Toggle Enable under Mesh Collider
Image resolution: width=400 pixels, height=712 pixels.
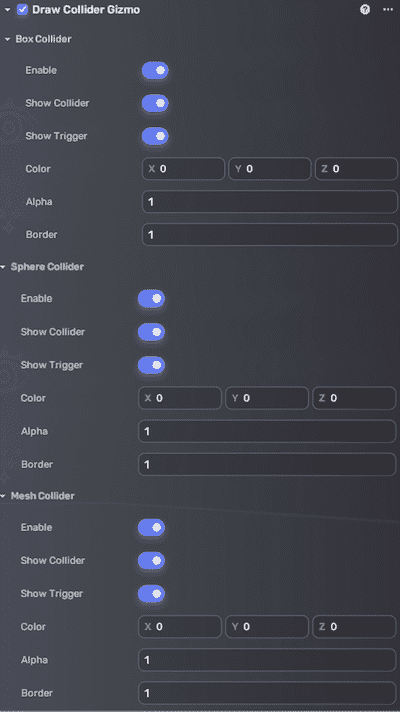pos(152,528)
